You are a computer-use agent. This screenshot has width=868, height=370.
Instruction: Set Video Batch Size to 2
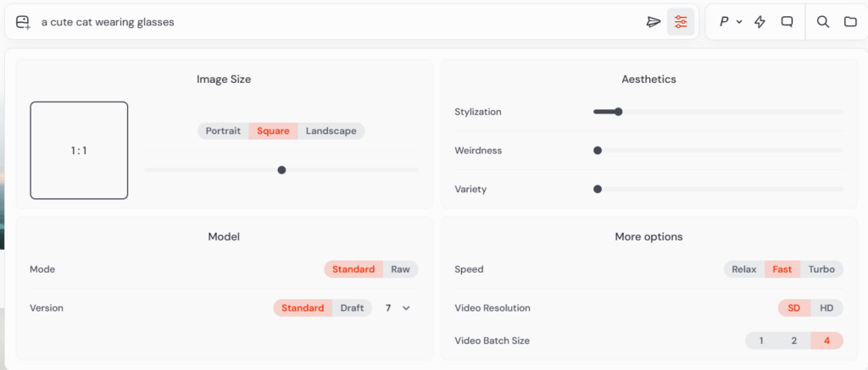coord(794,340)
